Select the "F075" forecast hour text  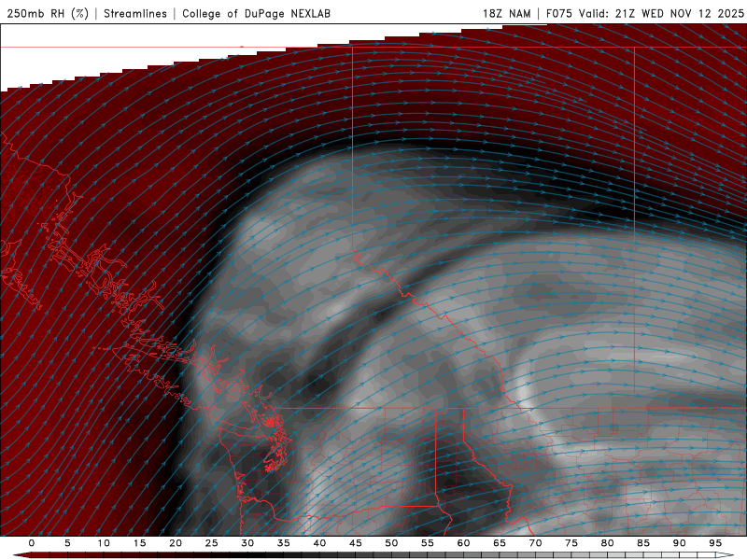click(x=558, y=14)
